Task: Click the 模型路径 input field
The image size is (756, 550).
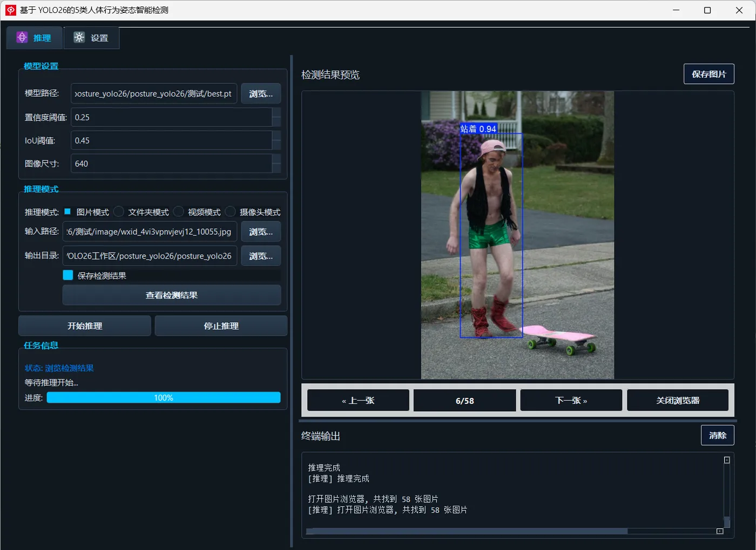Action: (x=154, y=93)
